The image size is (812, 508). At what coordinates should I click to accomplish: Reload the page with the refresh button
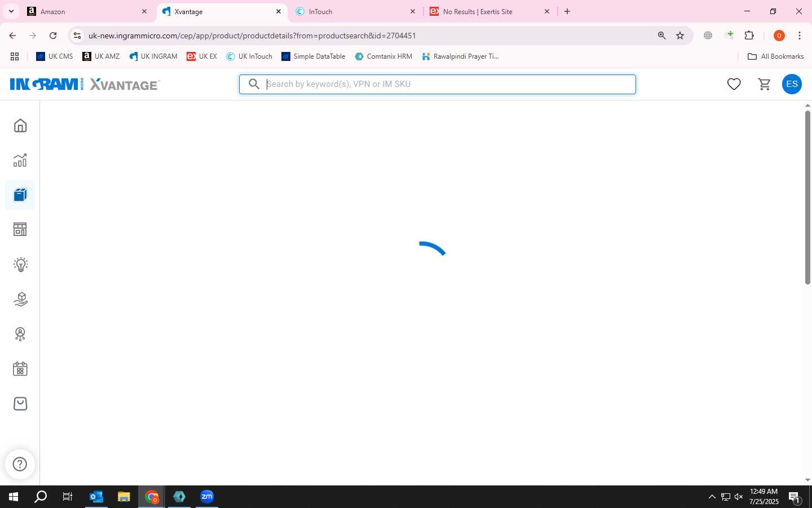click(x=53, y=36)
